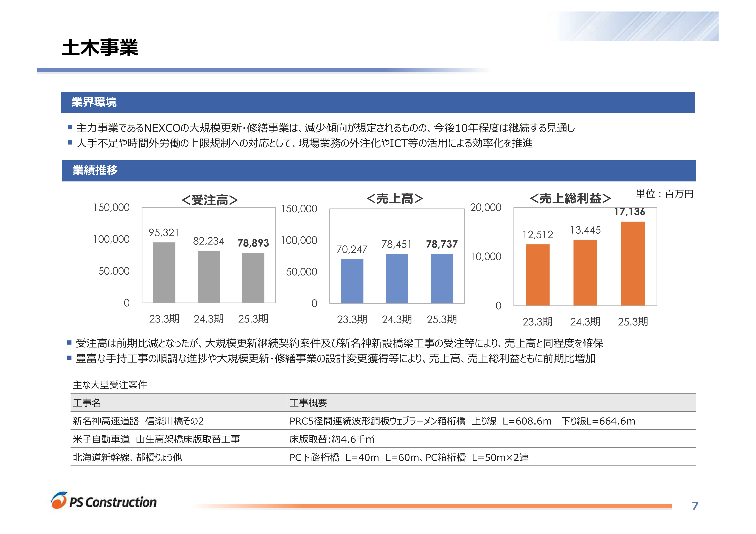Click the page number 7
Image resolution: width=756 pixels, height=534 pixels.
(x=695, y=506)
